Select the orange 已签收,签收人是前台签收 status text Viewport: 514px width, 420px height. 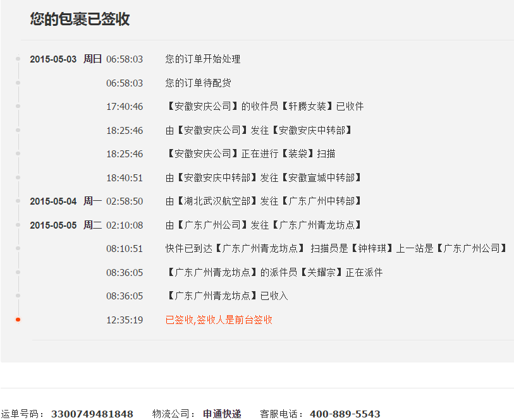click(219, 320)
